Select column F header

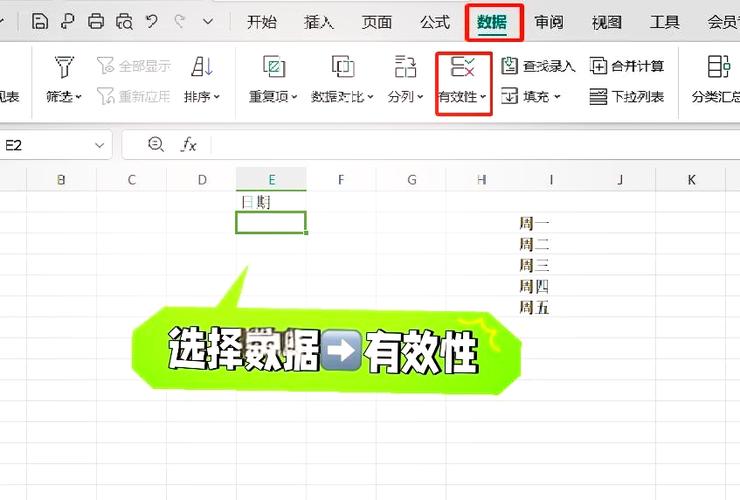(341, 179)
